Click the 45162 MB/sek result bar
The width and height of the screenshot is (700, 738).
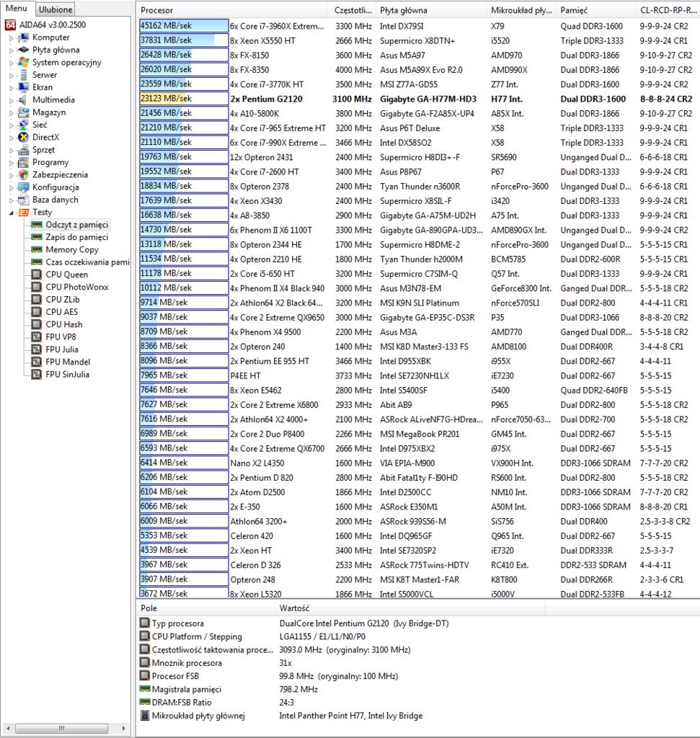click(184, 26)
